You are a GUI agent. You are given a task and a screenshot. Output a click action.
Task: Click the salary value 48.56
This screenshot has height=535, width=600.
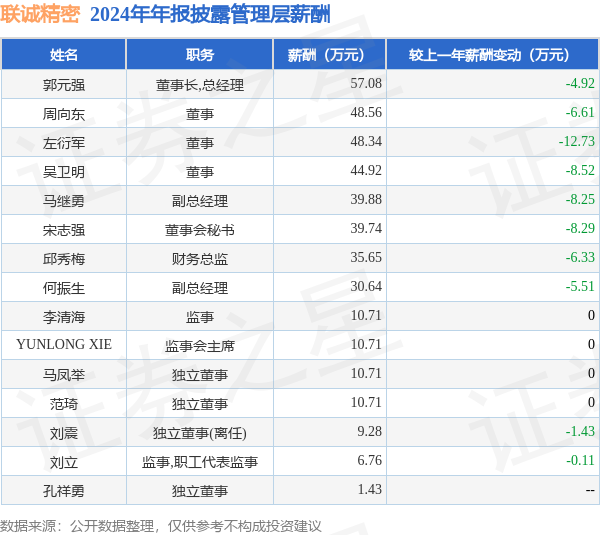pos(366,113)
